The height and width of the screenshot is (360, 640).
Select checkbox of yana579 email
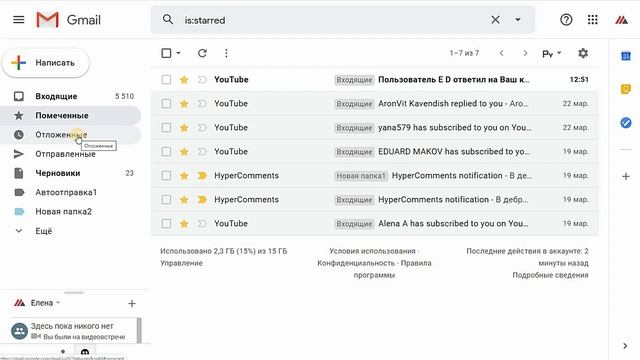[x=166, y=128]
